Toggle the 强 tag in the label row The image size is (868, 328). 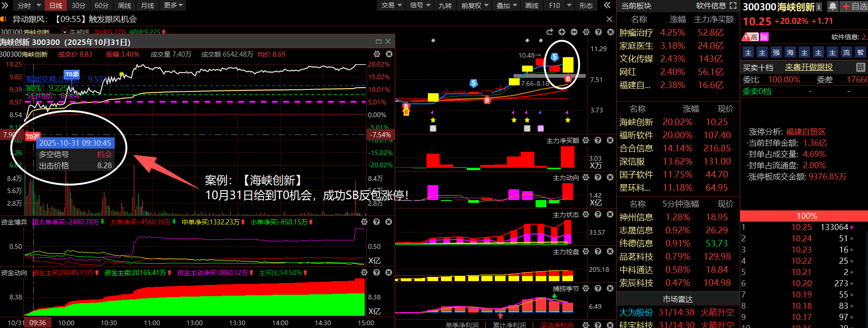point(776,52)
